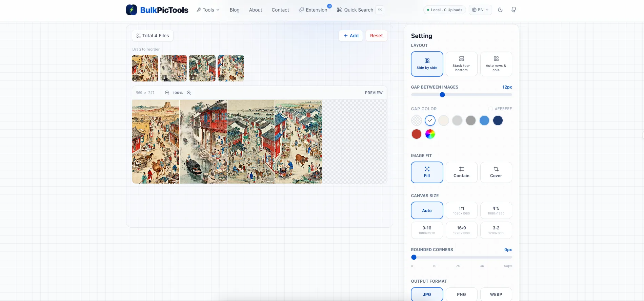The image size is (644, 301).
Task: Click the zoom in magnifier icon
Action: [189, 93]
